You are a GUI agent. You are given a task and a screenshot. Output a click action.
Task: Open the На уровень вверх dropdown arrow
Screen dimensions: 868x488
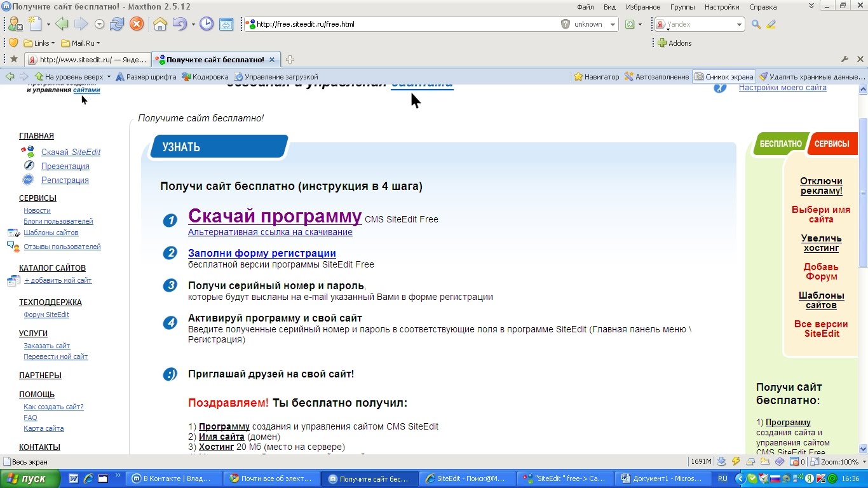click(x=109, y=77)
